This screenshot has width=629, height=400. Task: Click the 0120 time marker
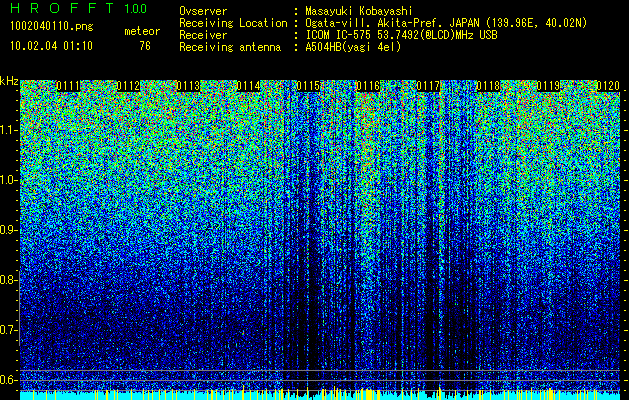pos(608,86)
